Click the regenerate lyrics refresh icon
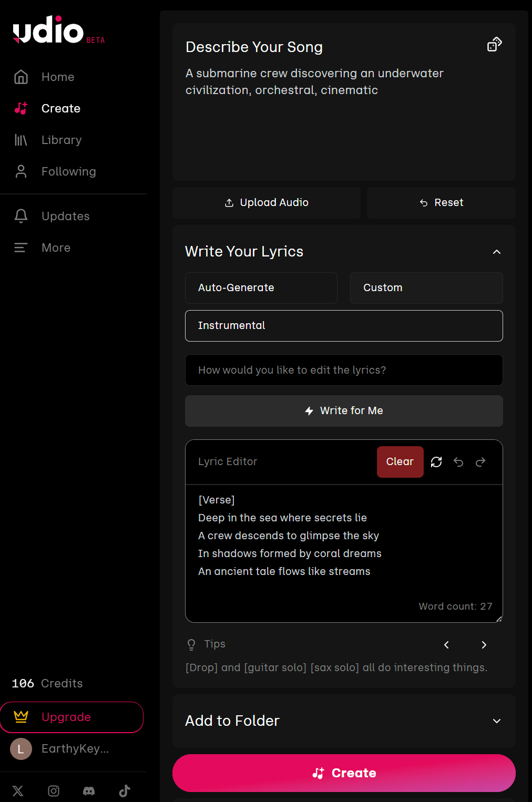532x802 pixels. [436, 462]
